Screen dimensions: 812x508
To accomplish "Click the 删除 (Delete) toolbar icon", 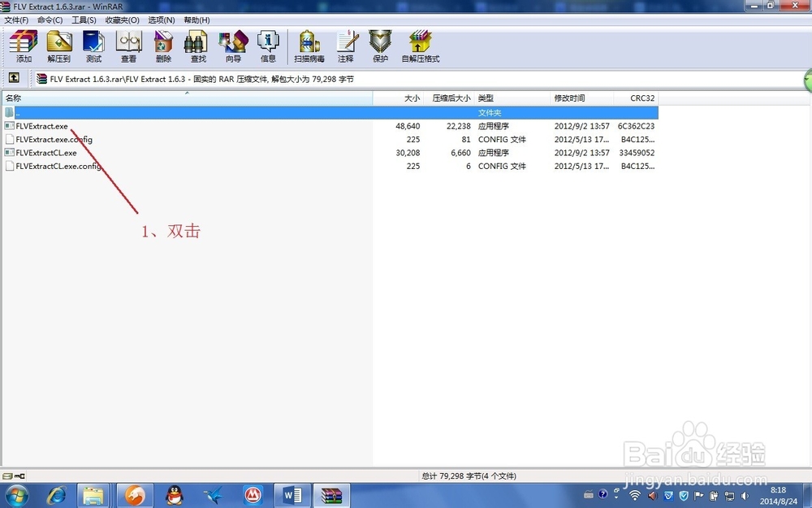I will [x=164, y=46].
